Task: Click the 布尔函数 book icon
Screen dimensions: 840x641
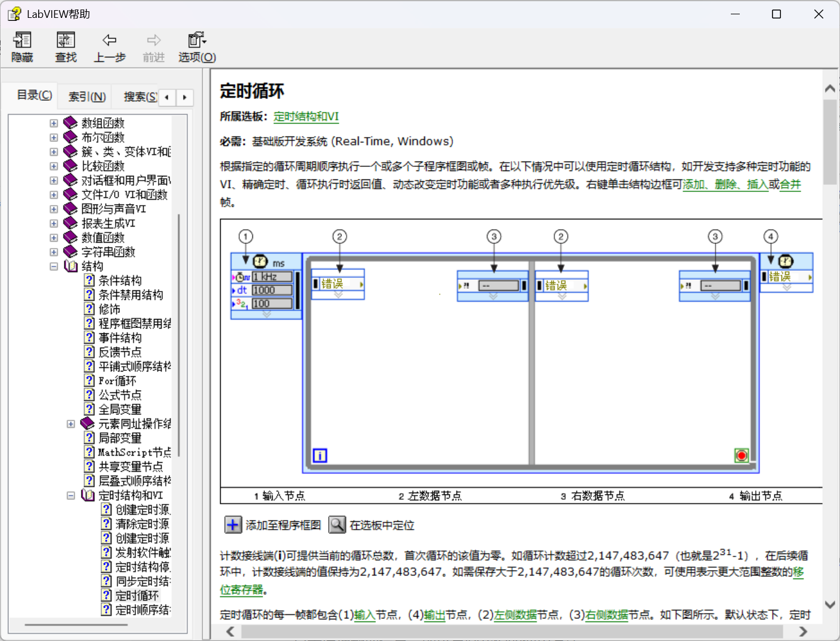Action: tap(70, 137)
